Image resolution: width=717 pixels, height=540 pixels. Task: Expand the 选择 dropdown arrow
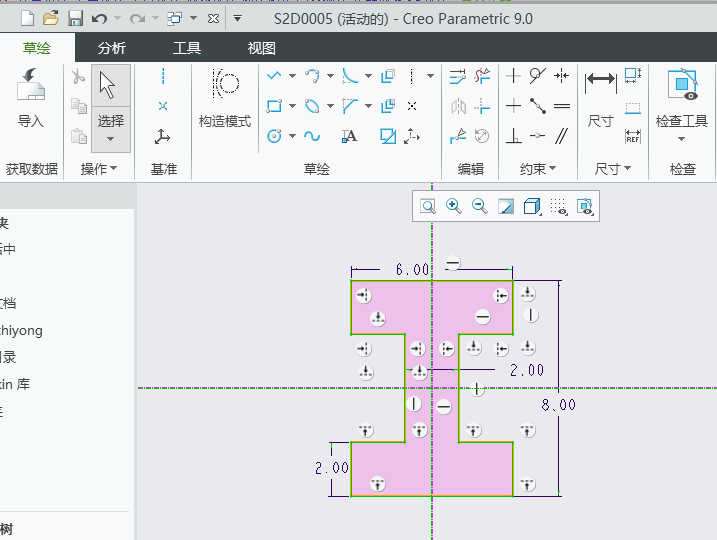point(111,139)
